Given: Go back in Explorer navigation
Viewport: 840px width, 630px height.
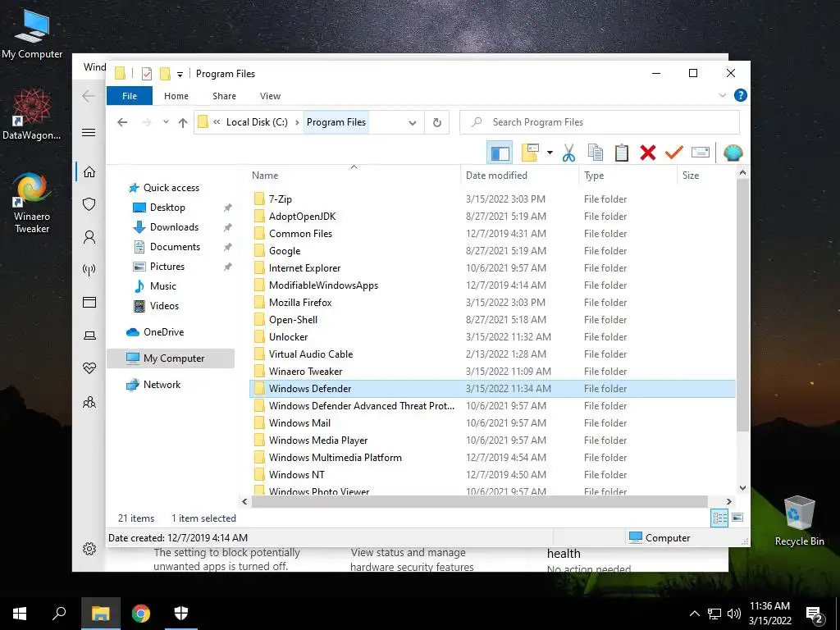Looking at the screenshot, I should [122, 122].
